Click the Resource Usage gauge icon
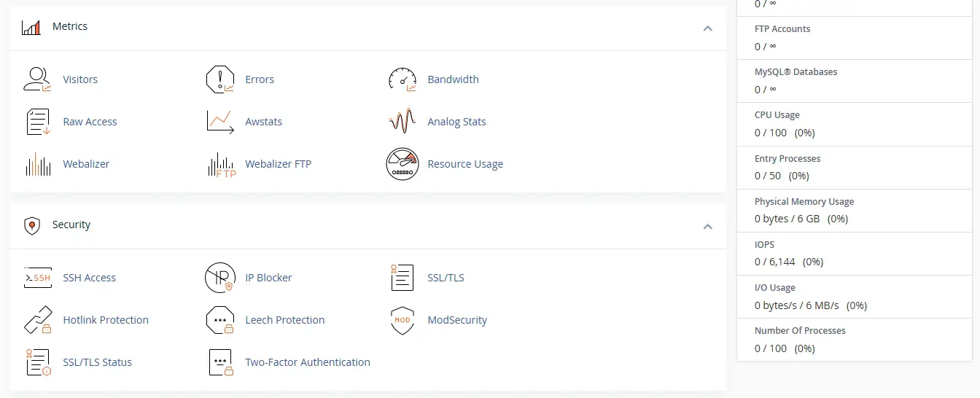Image resolution: width=980 pixels, height=398 pixels. (x=402, y=164)
